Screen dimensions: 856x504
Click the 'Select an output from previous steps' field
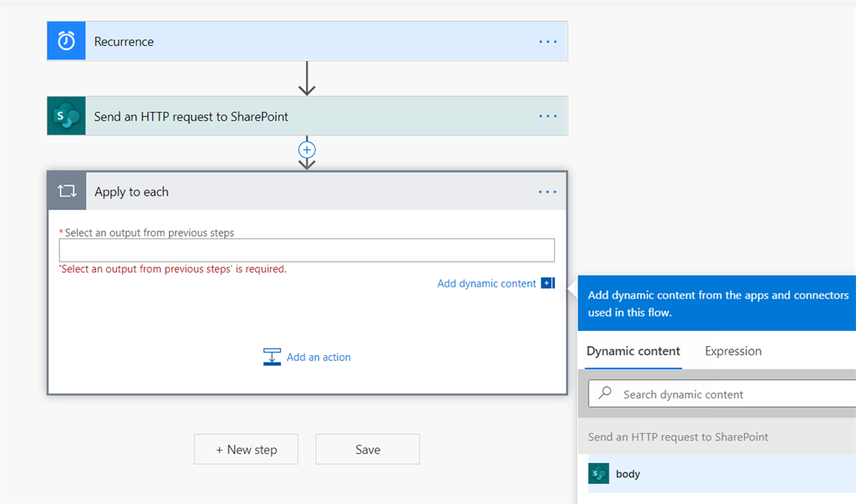(x=306, y=250)
